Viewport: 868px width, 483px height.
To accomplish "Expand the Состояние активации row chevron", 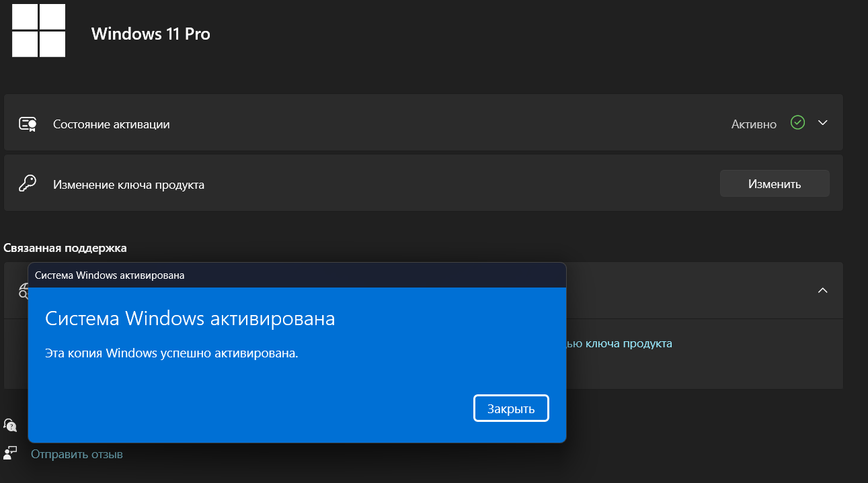I will 822,123.
